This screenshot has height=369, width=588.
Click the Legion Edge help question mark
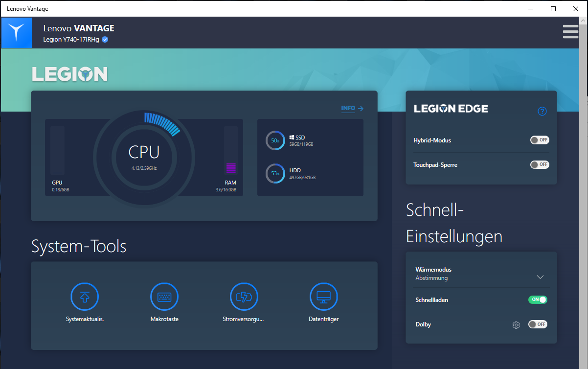542,111
